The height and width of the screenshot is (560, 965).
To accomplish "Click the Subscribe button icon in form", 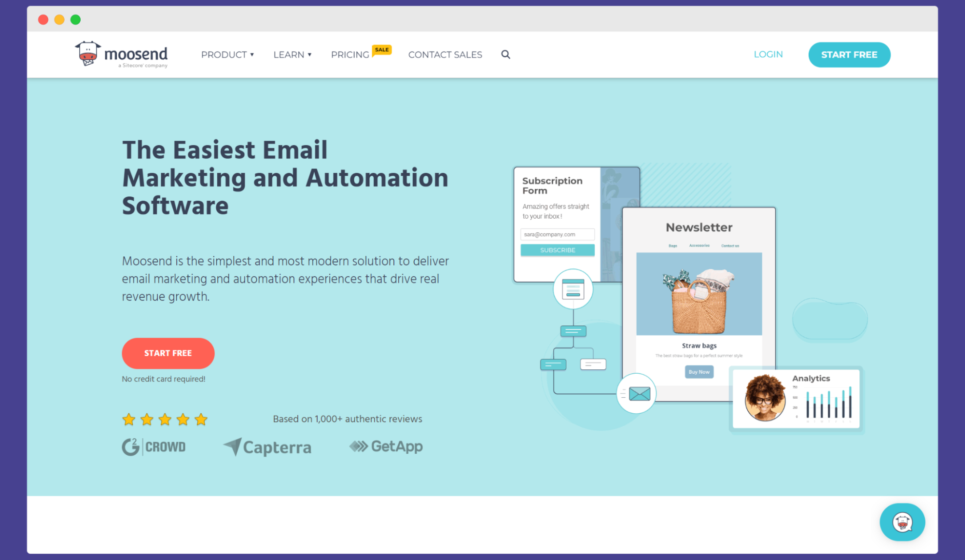I will pos(558,250).
